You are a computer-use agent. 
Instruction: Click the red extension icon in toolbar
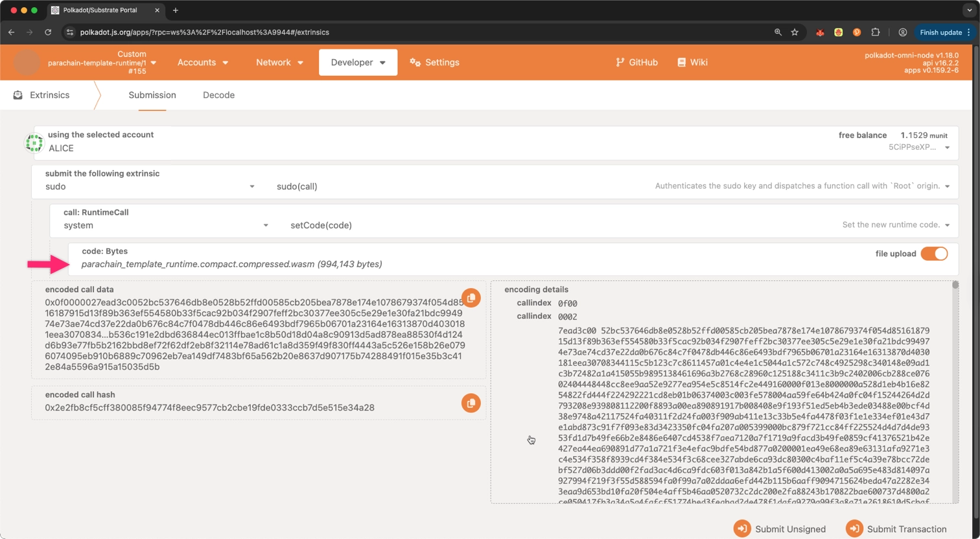[820, 32]
